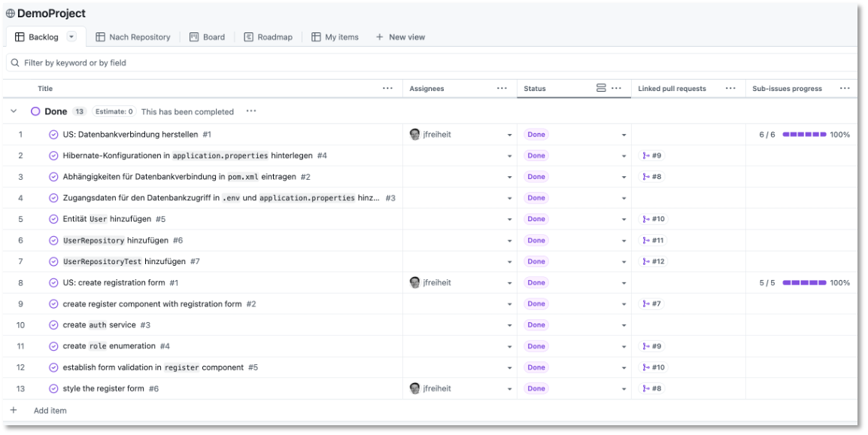The height and width of the screenshot is (435, 868).
Task: Click jfreiheit avatar in create registration form row
Action: (414, 283)
